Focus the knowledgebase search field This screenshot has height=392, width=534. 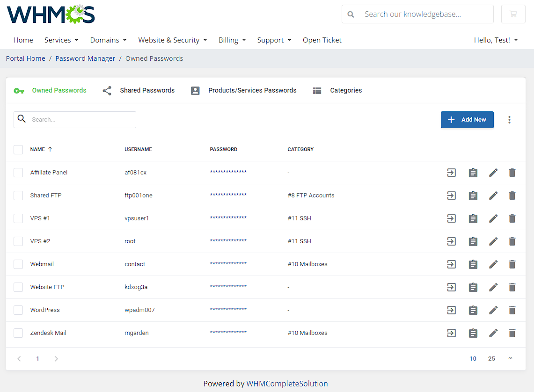click(417, 14)
